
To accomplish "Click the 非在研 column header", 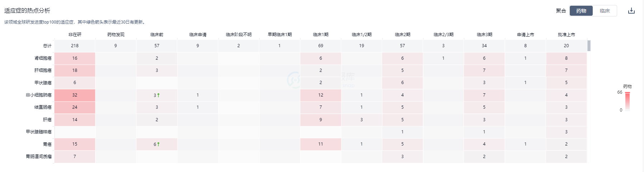I will click(x=75, y=35).
